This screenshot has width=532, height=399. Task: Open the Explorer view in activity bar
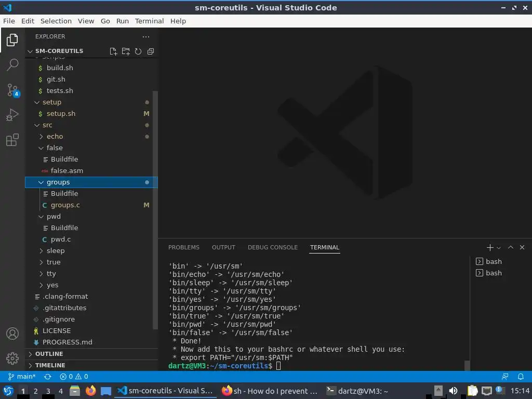tap(12, 40)
